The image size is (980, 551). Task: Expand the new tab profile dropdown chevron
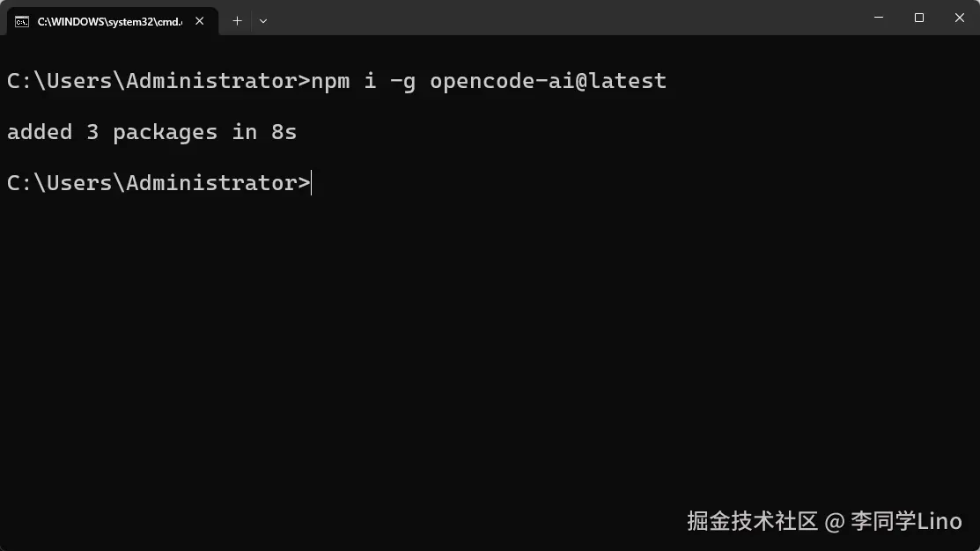(263, 21)
